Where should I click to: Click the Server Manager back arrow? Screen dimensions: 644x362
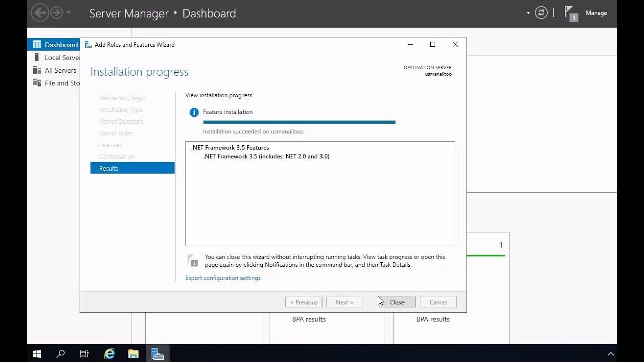pyautogui.click(x=40, y=13)
